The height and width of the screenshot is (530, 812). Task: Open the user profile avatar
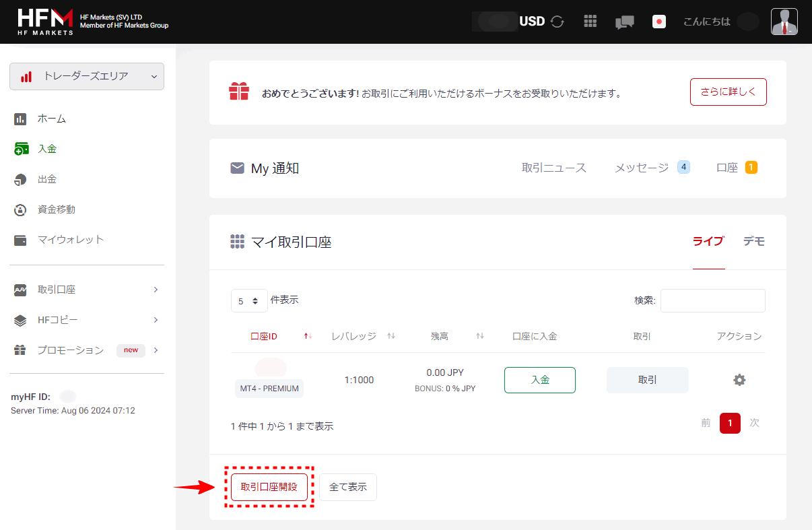(x=784, y=22)
